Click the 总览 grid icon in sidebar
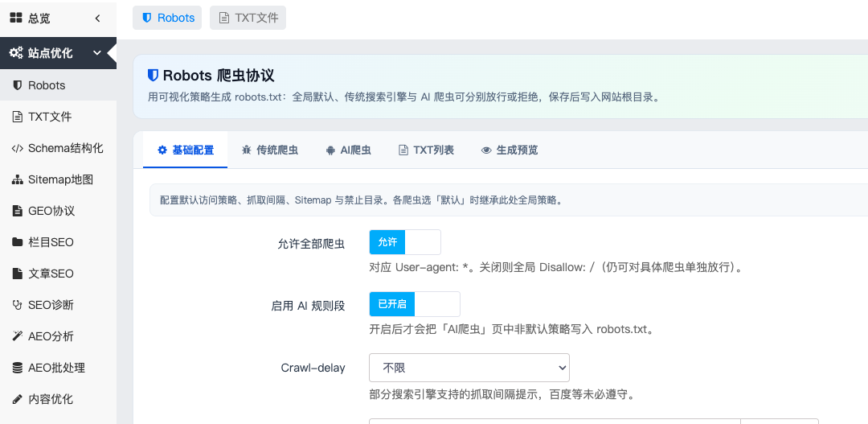Screen dimensions: 868x424 (x=16, y=19)
